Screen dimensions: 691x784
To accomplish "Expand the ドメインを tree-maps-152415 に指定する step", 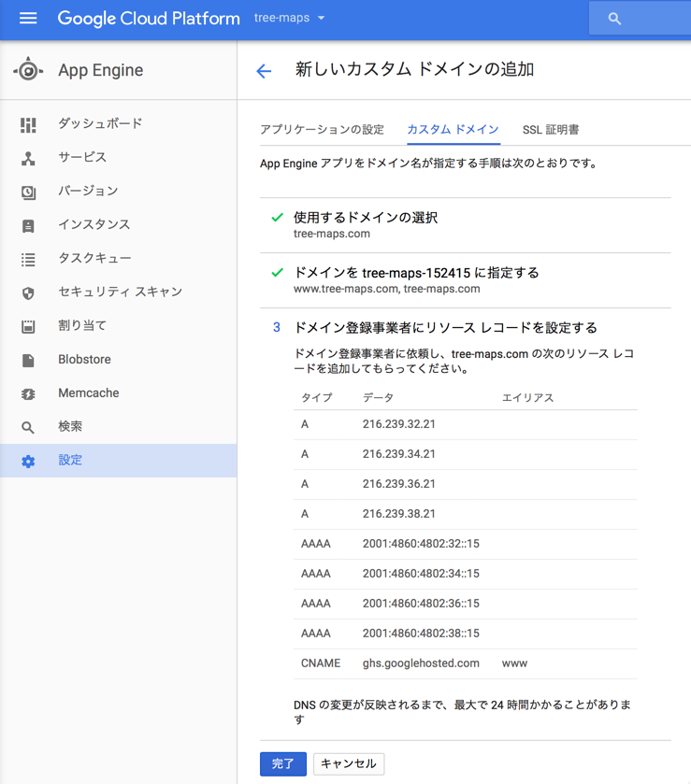I will (x=416, y=273).
